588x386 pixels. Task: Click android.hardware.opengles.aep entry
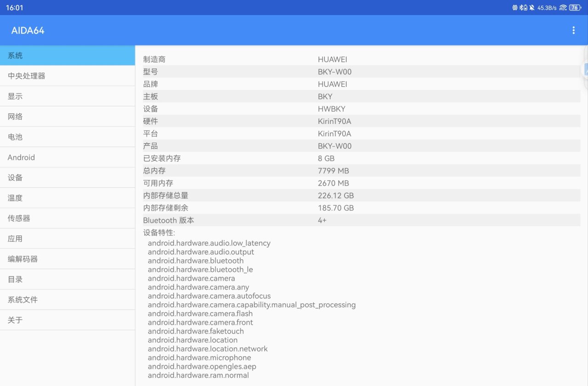[202, 366]
